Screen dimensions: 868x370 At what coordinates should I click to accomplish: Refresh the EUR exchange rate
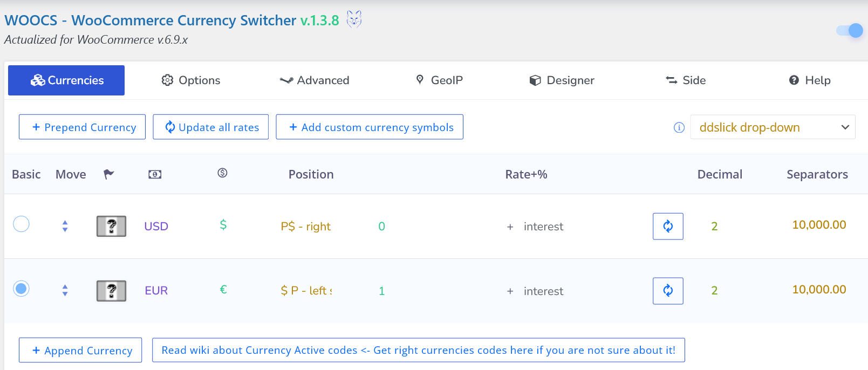(x=668, y=291)
